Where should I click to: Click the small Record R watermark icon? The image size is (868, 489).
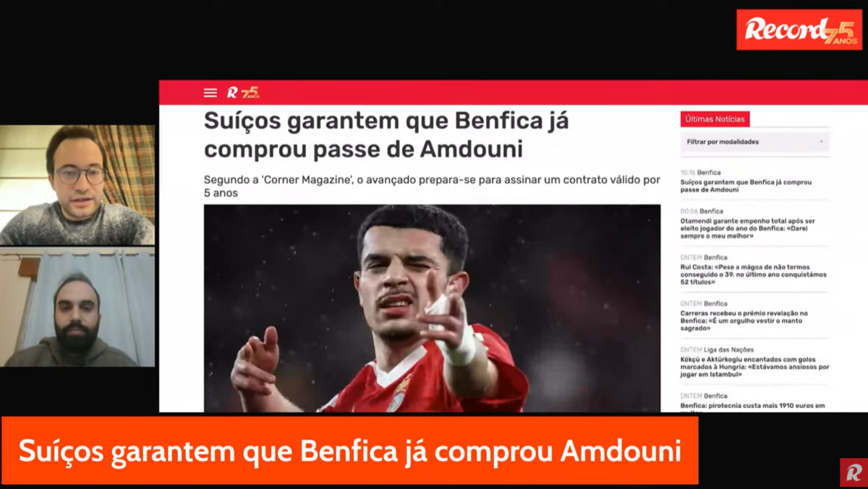(x=854, y=472)
